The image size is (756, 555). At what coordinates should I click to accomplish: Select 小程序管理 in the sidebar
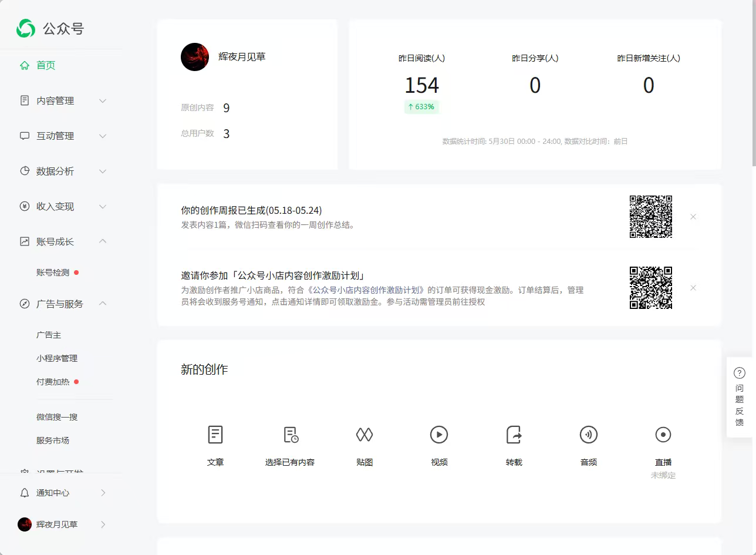[x=57, y=358]
